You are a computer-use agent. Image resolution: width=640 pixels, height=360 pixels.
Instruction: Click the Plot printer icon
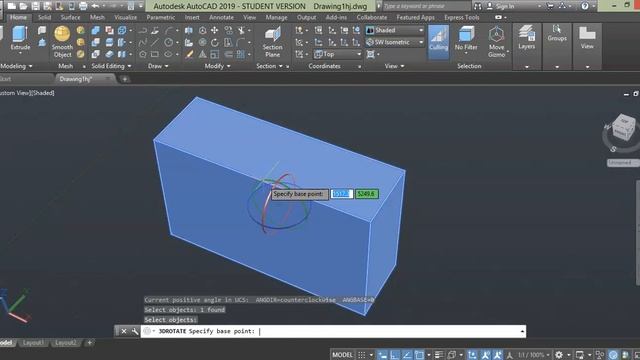[x=83, y=6]
